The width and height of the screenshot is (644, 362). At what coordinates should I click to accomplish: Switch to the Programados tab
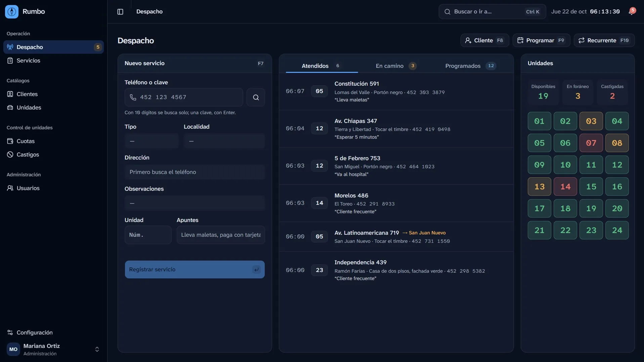470,66
